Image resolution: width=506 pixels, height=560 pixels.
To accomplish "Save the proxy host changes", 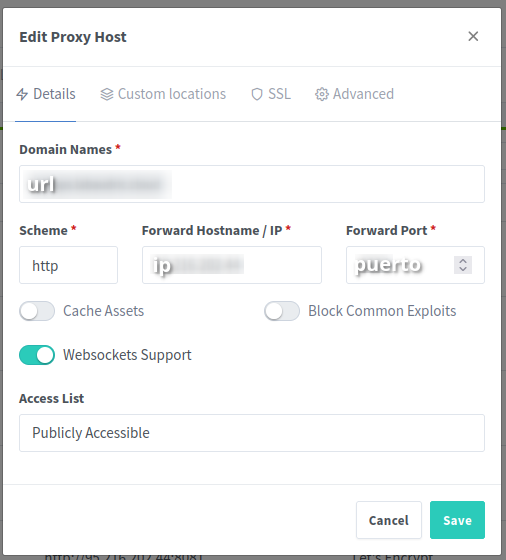I will click(x=457, y=520).
